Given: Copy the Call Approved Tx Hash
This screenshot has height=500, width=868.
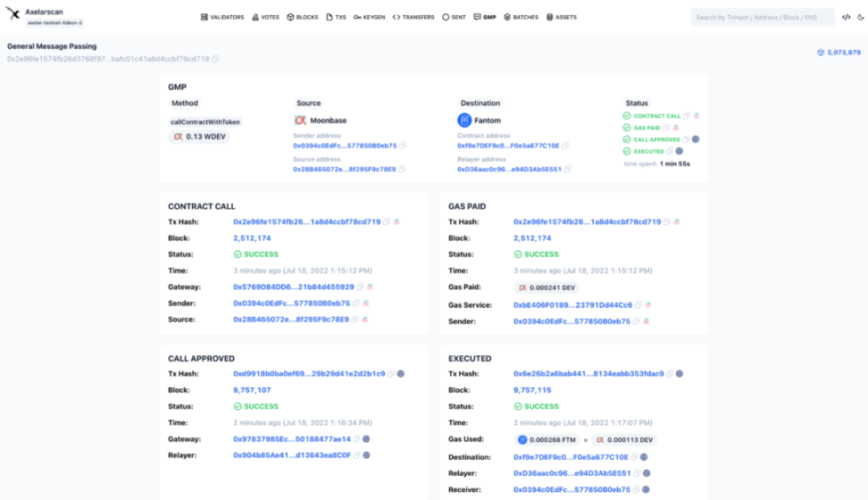Looking at the screenshot, I should (x=391, y=373).
